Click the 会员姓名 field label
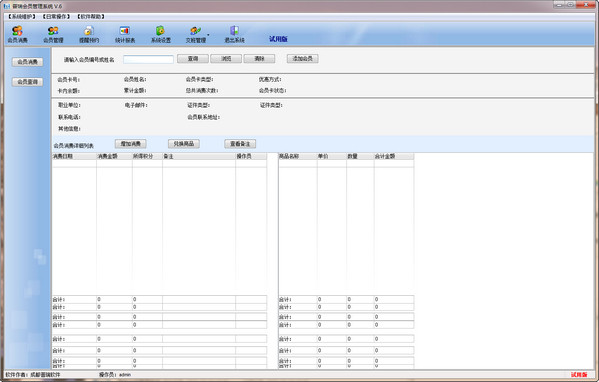 pyautogui.click(x=135, y=79)
